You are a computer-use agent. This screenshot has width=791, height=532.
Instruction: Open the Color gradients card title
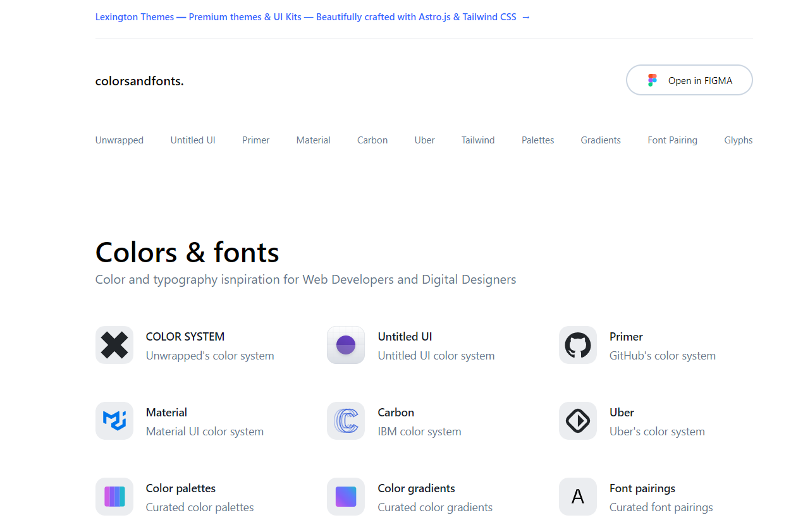click(417, 488)
